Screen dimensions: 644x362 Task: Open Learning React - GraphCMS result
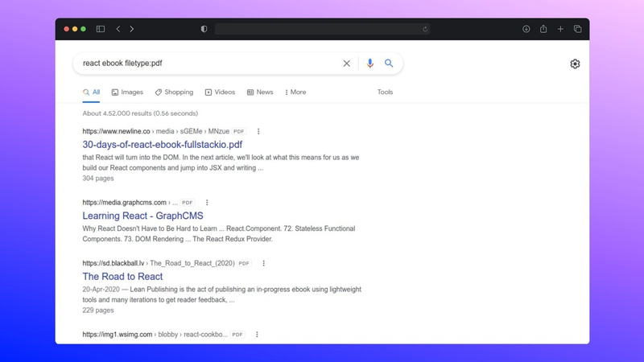pyautogui.click(x=142, y=216)
